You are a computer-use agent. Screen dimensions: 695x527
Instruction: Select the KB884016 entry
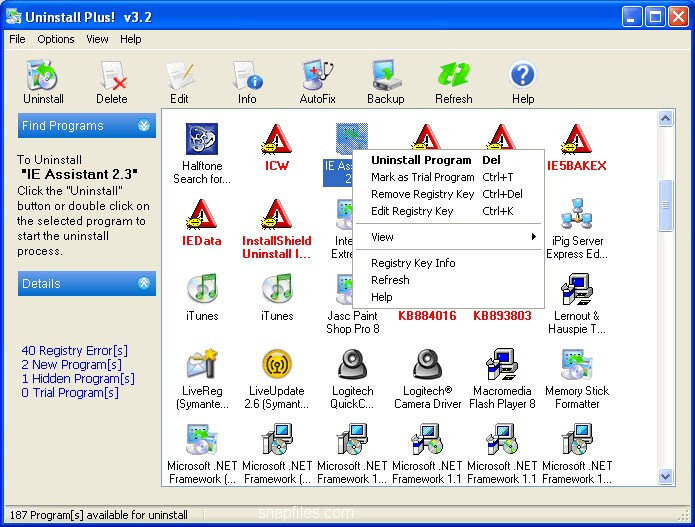tap(427, 316)
